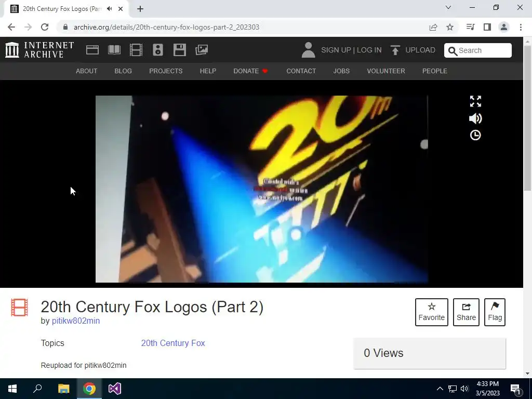The height and width of the screenshot is (399, 532).
Task: Click the Reupload for pitikw802min description
Action: tap(84, 365)
